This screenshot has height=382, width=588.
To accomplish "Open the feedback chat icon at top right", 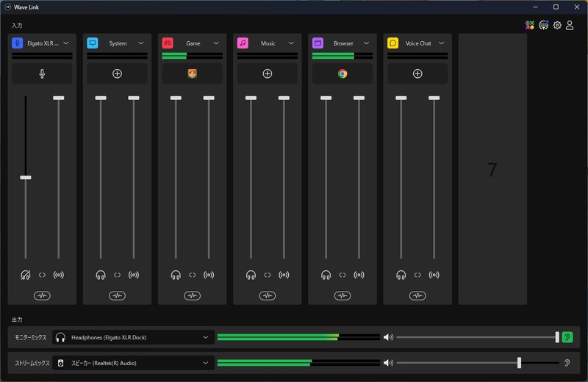I will (x=543, y=25).
